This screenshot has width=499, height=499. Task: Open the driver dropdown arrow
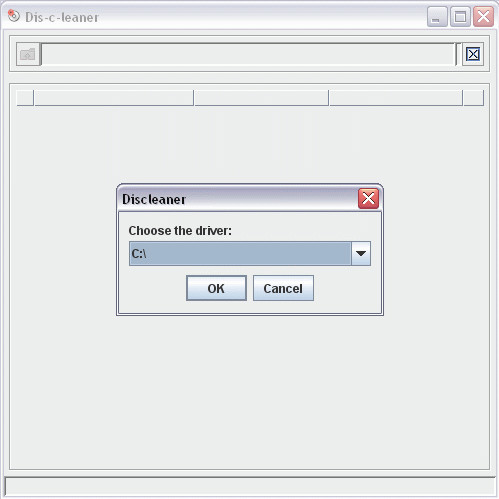point(361,254)
